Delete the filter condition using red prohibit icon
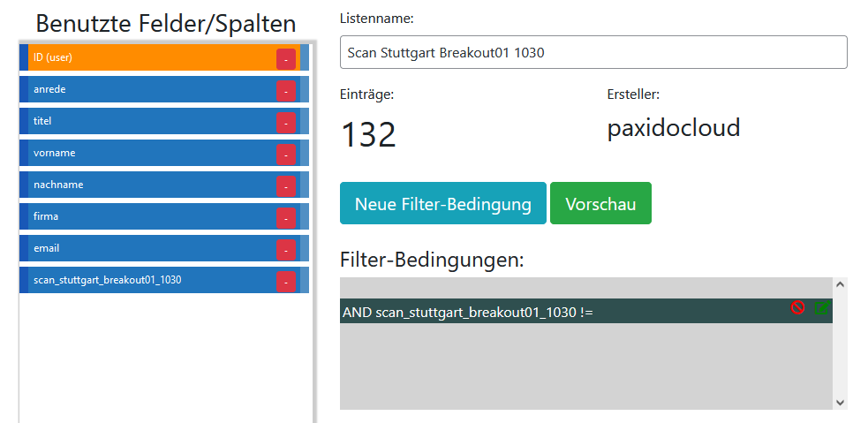 [797, 307]
